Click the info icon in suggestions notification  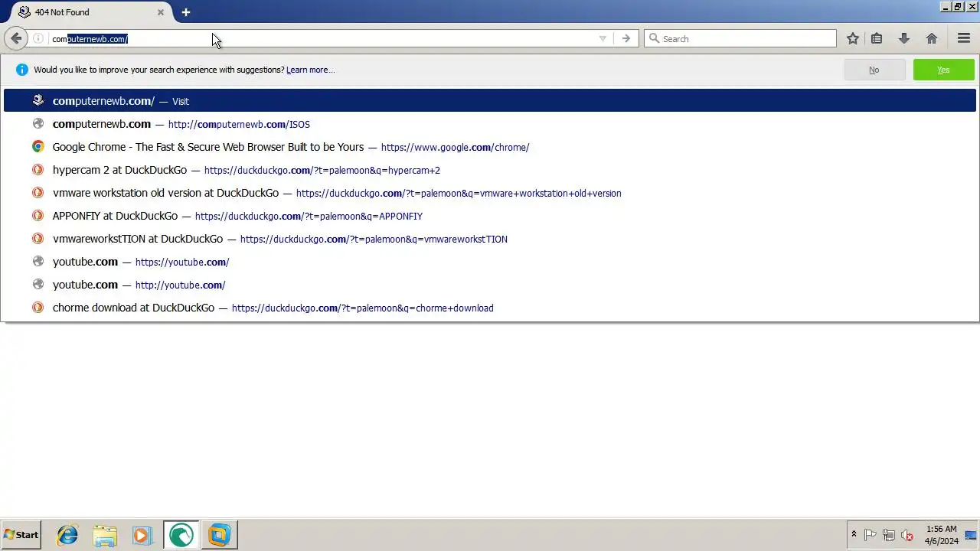point(21,70)
